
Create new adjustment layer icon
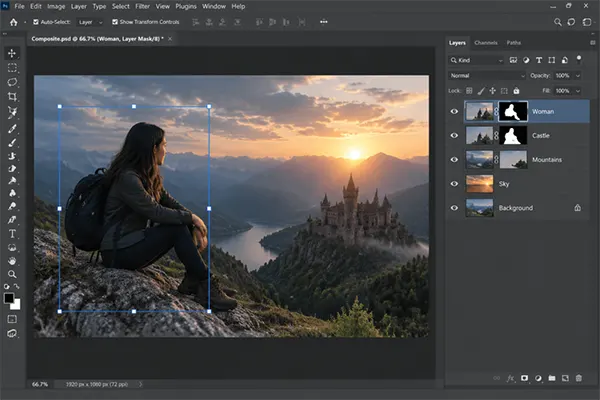538,378
